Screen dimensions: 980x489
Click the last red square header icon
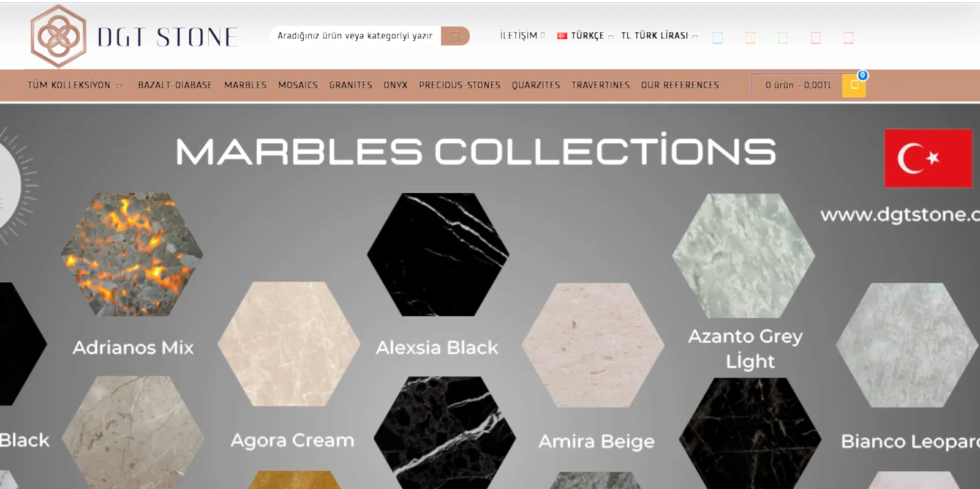click(x=848, y=38)
